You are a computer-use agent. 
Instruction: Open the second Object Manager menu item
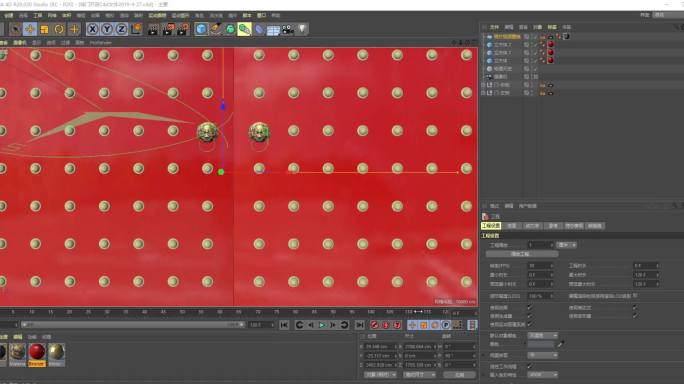509,27
